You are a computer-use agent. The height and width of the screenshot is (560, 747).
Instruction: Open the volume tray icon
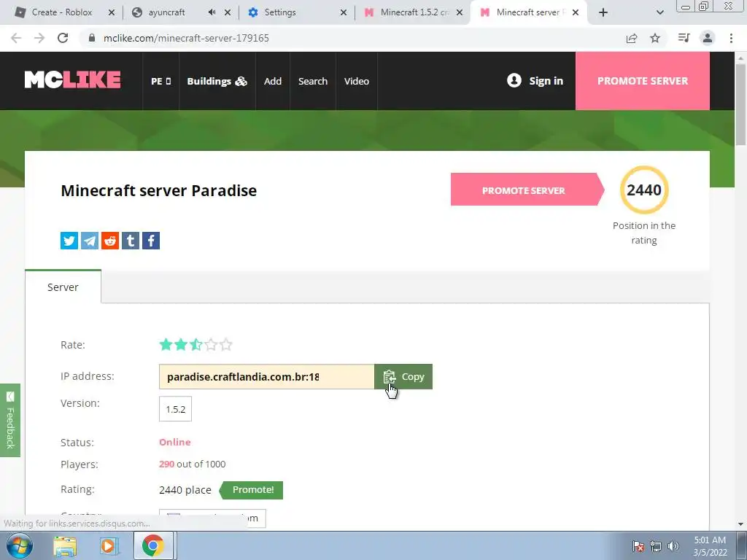pyautogui.click(x=673, y=546)
